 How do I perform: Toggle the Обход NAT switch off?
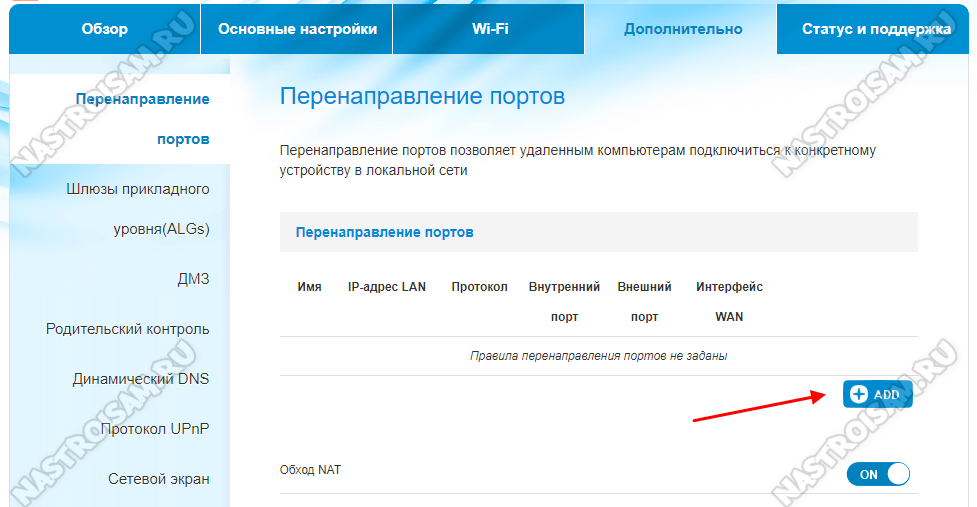tap(878, 475)
